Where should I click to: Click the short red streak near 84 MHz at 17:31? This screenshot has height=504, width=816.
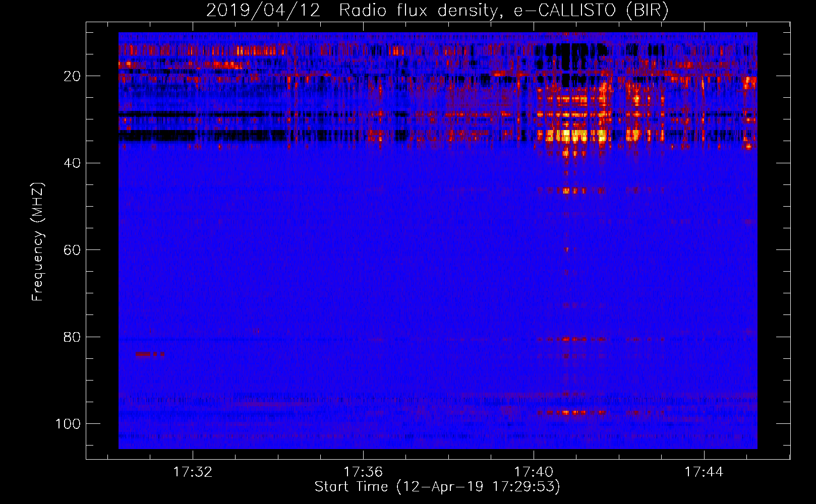click(150, 354)
